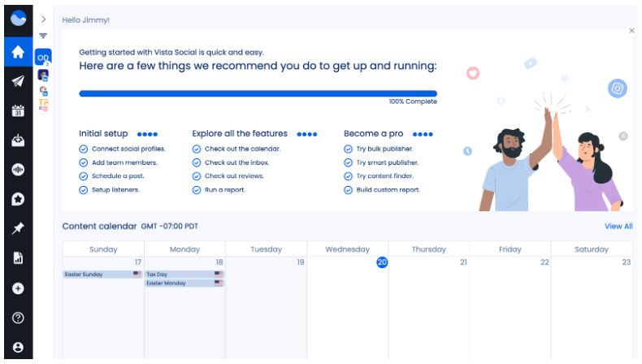Screen dimensions: 642x364
Task: Click Content calendar heading
Action: point(99,227)
